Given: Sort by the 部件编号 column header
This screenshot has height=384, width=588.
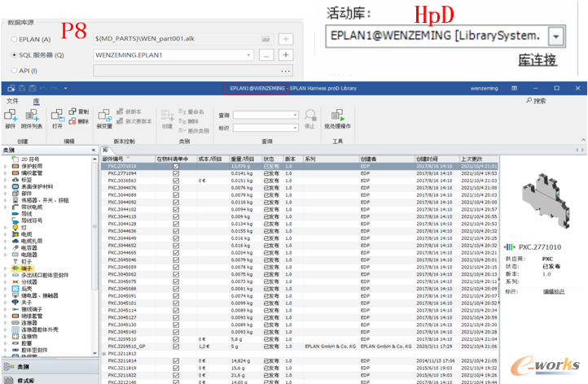Looking at the screenshot, I should click(x=128, y=159).
